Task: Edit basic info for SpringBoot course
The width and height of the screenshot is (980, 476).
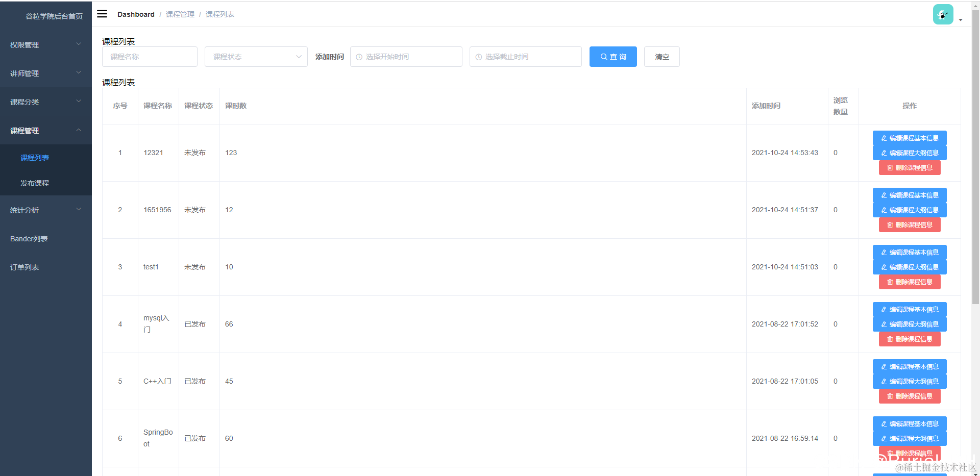Action: pos(910,424)
